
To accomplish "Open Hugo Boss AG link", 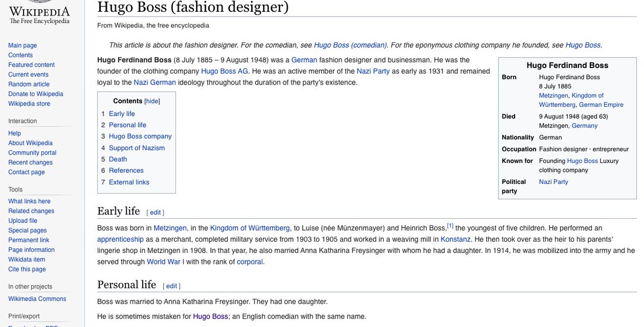I will (224, 71).
